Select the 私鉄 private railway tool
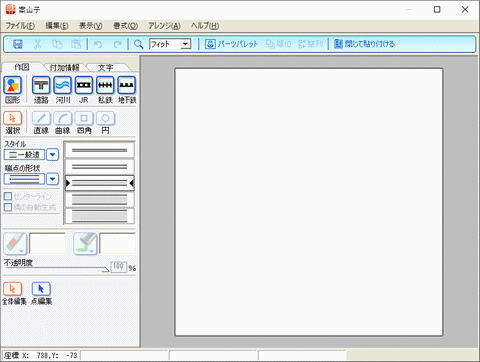This screenshot has height=362, width=480. (x=105, y=85)
